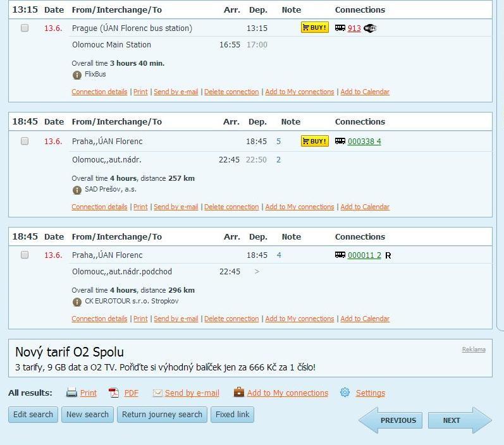Click the printer icon in All results
504x445 pixels.
[72, 393]
